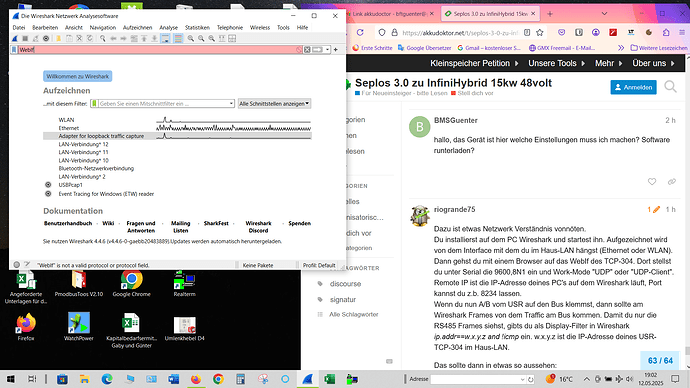Viewport: 690px width, 388px height.
Task: Click the USBPcap1 settings gear icon
Action: (x=48, y=185)
